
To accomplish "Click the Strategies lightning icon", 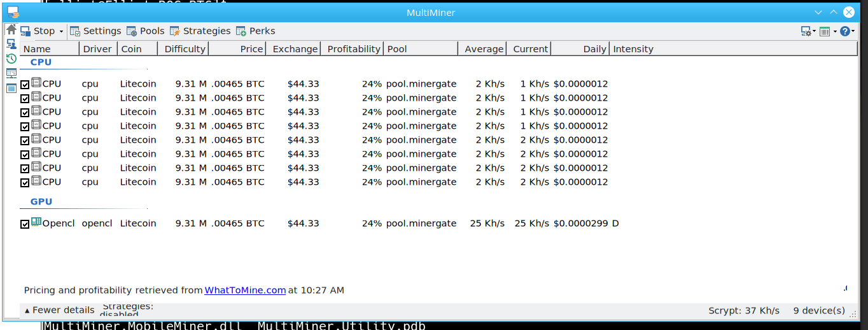I will (175, 31).
